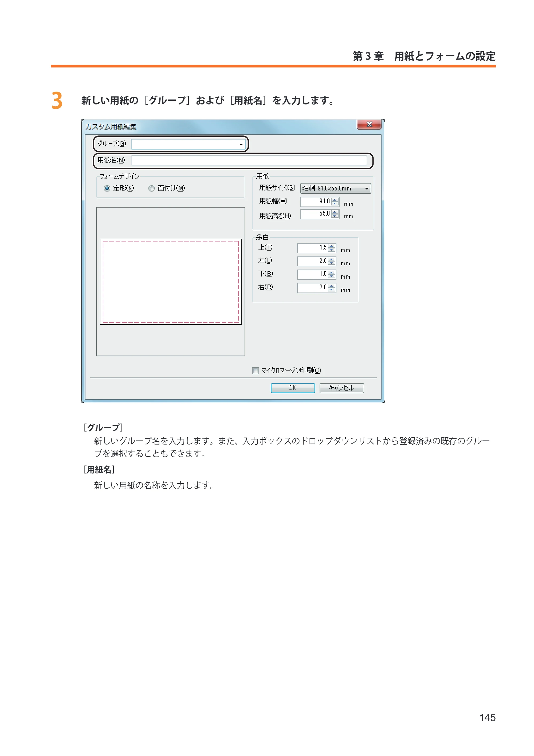
Task: Click the paper preview thumbnail
Action: pos(171,282)
